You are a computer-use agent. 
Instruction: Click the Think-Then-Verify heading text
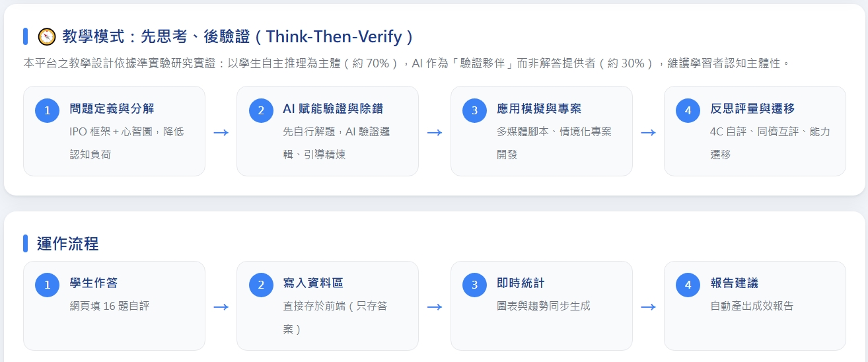point(334,36)
